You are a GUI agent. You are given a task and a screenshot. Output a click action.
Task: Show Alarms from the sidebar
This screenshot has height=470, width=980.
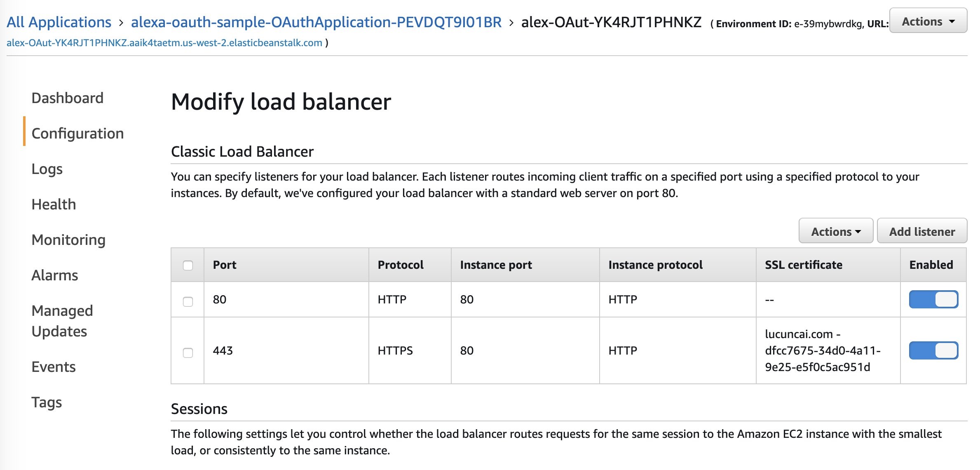coord(54,275)
